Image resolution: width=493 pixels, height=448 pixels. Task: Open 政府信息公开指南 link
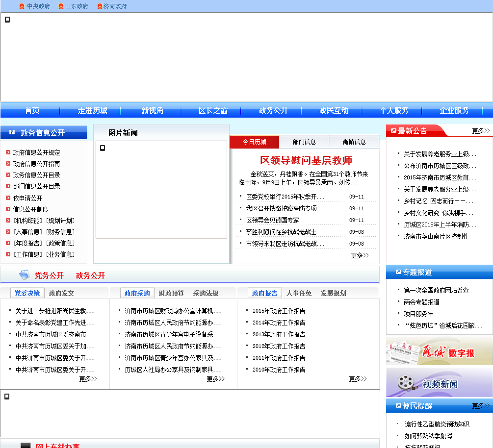point(36,164)
